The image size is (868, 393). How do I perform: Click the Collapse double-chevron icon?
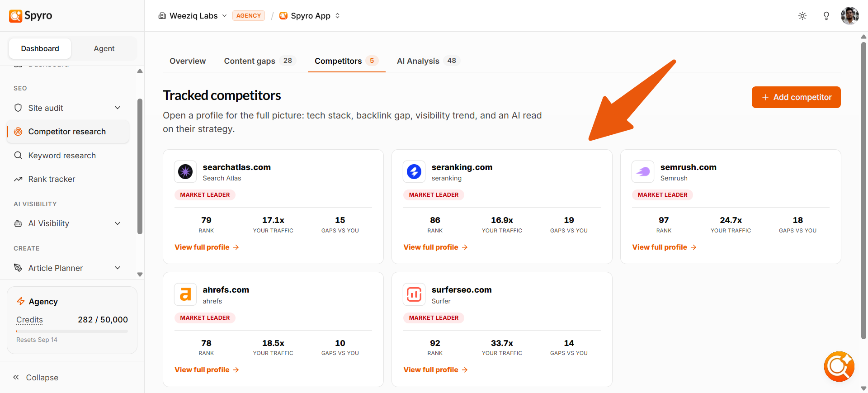(x=16, y=377)
